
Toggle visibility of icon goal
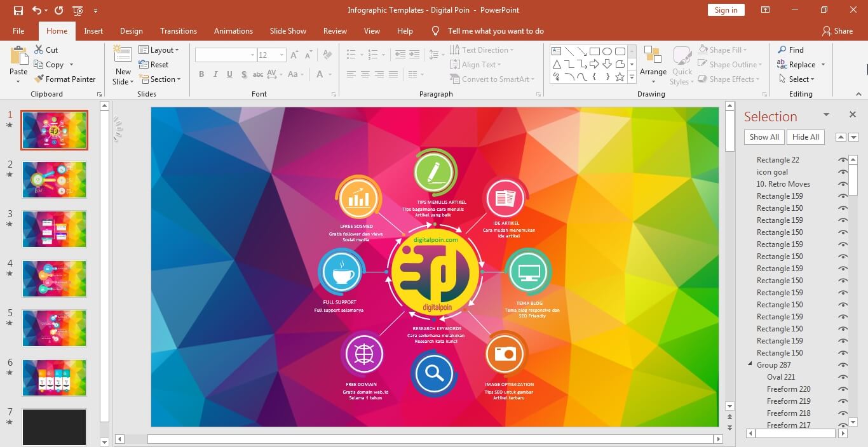tap(843, 172)
